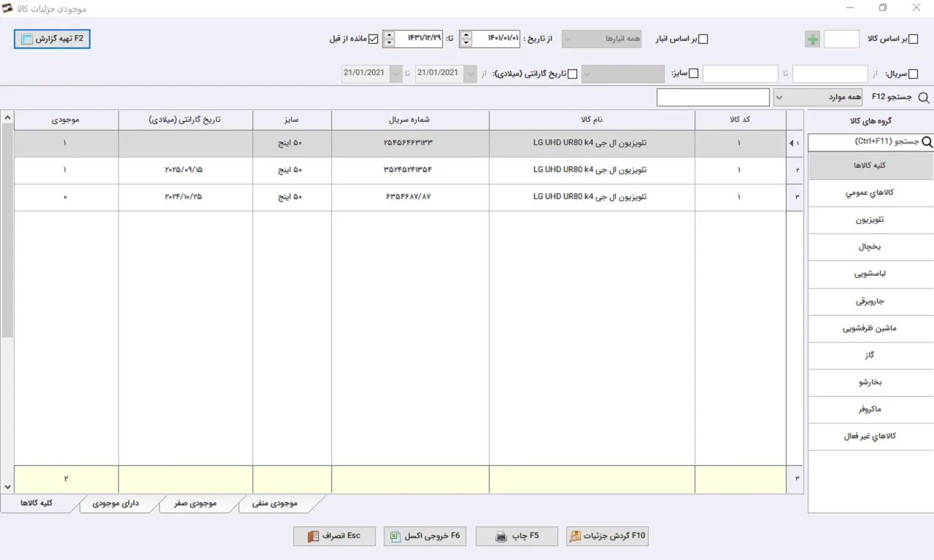934x560 pixels.
Task: Select the تلویزیون product group
Action: 871,219
